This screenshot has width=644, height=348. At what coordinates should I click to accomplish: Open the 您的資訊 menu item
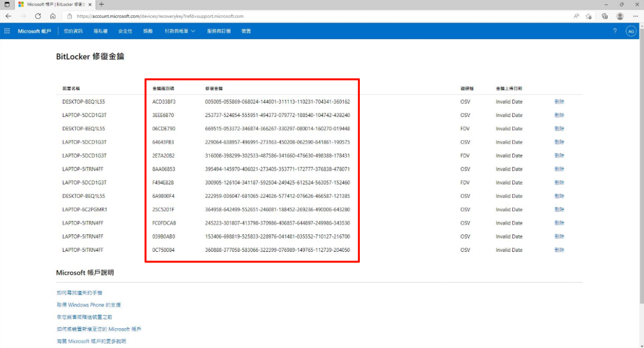(73, 31)
